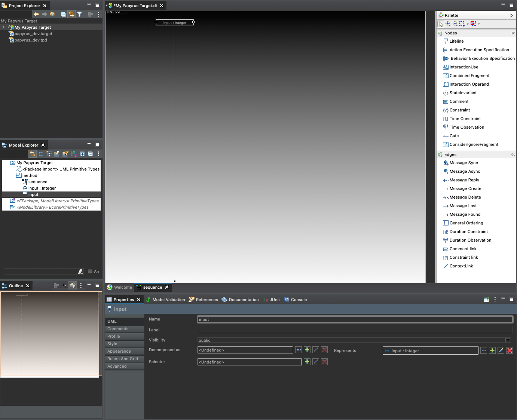Open Project Explorer filter icon
This screenshot has width=517, height=420.
[80, 14]
